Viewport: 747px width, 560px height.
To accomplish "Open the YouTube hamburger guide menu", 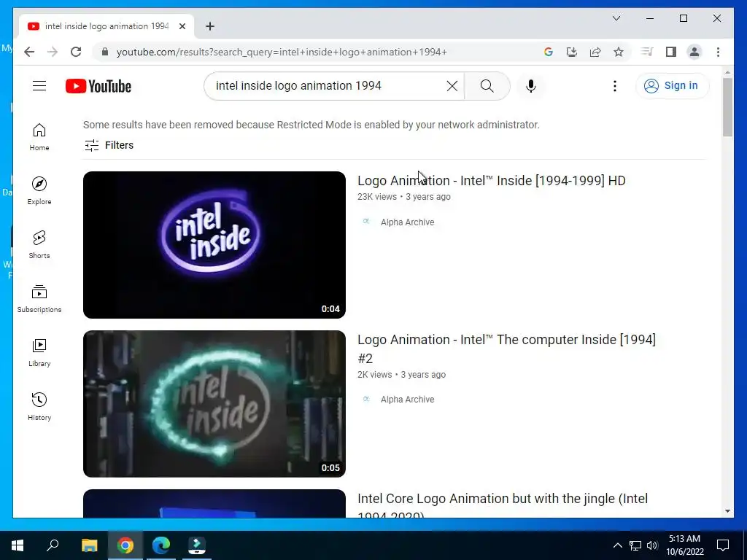I will [x=39, y=86].
